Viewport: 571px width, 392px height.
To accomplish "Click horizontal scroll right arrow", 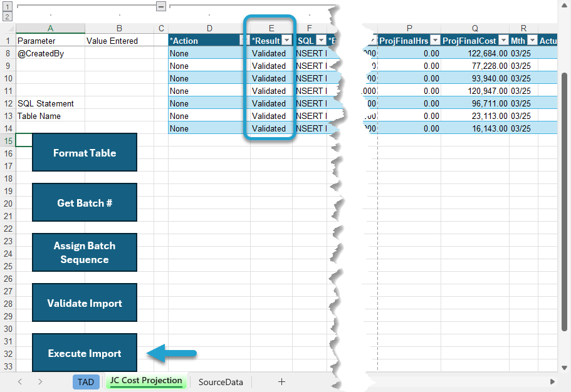I will click(552, 381).
